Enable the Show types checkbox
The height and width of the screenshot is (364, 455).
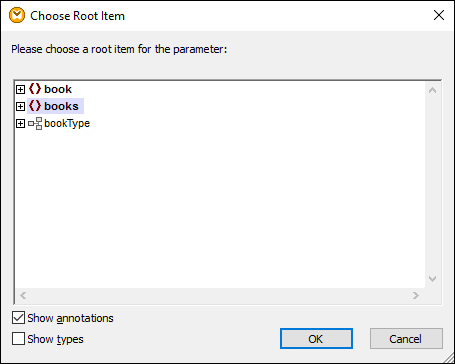coord(18,339)
